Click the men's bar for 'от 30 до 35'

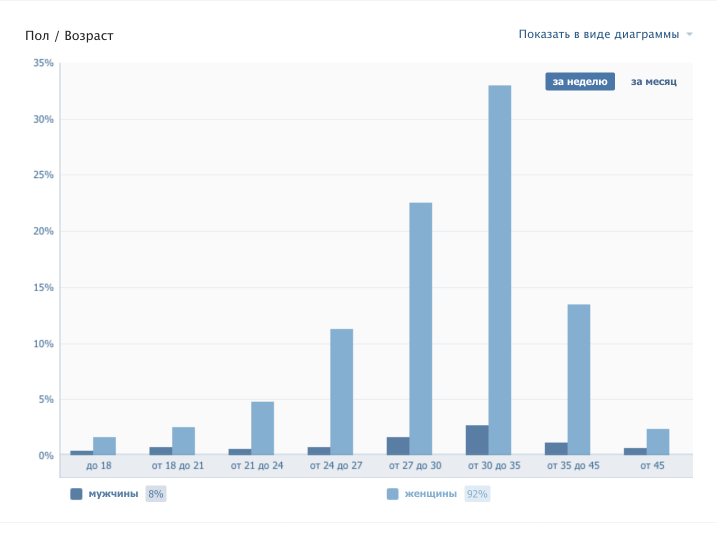click(477, 440)
